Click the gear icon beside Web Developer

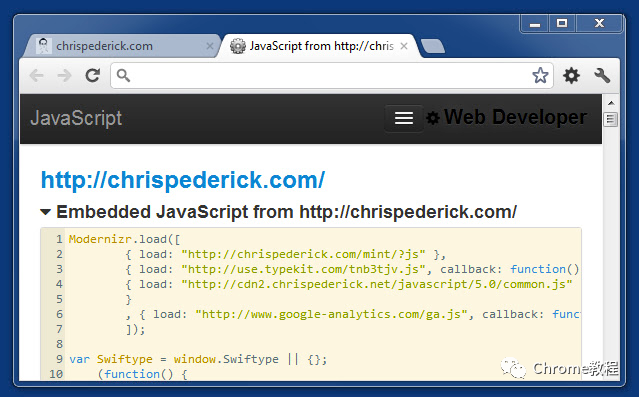tap(433, 118)
